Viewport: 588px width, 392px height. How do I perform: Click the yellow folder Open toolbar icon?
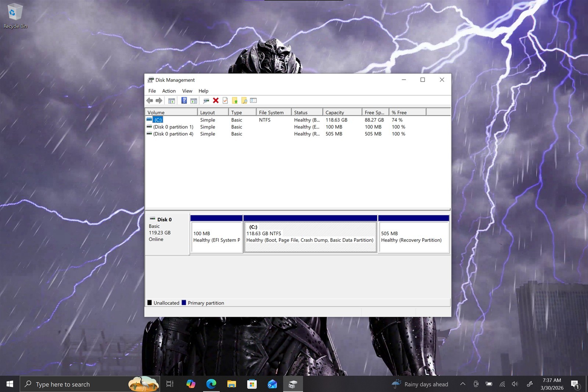[235, 101]
